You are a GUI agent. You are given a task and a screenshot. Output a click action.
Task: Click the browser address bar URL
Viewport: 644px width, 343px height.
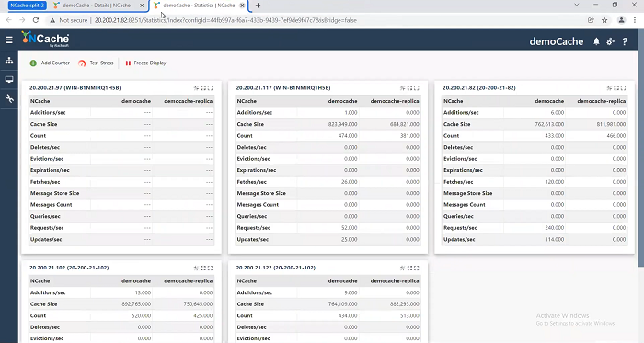click(x=225, y=20)
